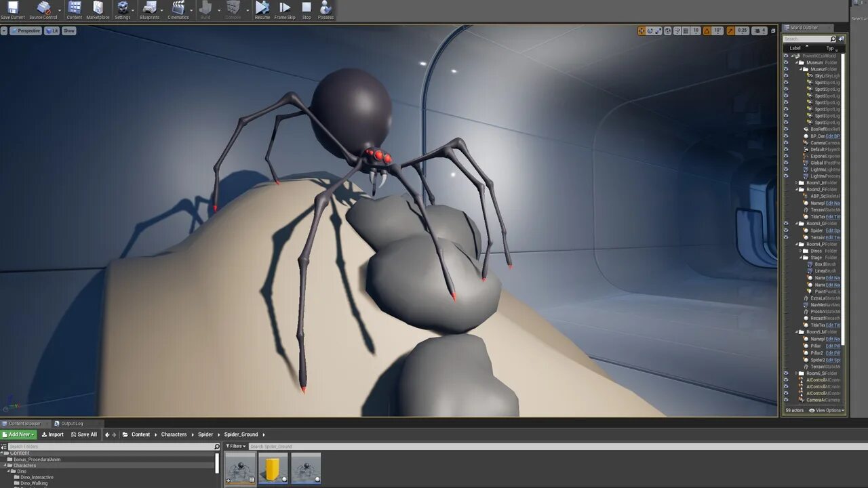Viewport: 868px width, 488px height.
Task: Collapse the Museum folder in outliner
Action: pos(797,62)
